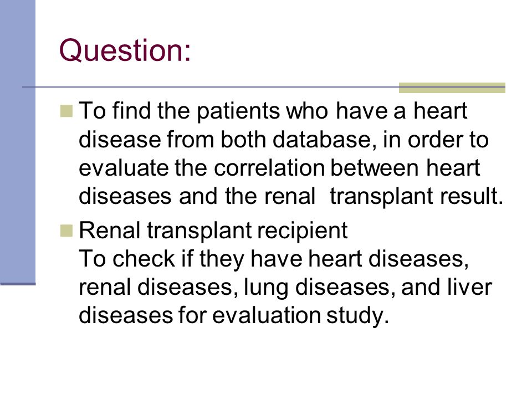Click the word 'diseases' starting fourth line
The width and height of the screenshot is (532, 399).
pos(125,196)
